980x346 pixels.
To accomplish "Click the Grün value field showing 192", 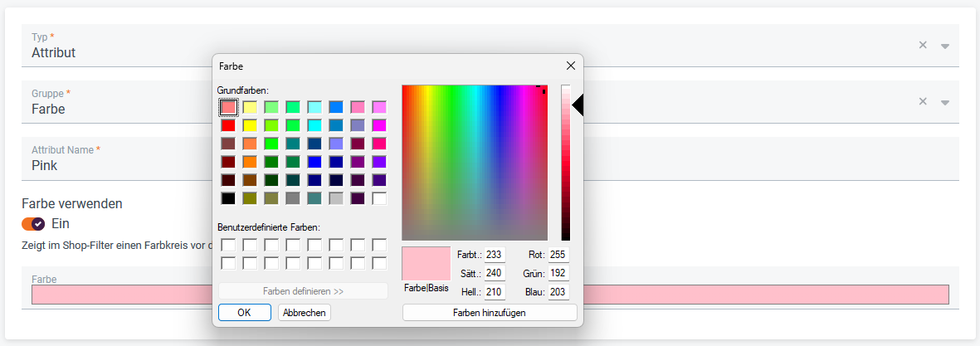I will click(558, 274).
